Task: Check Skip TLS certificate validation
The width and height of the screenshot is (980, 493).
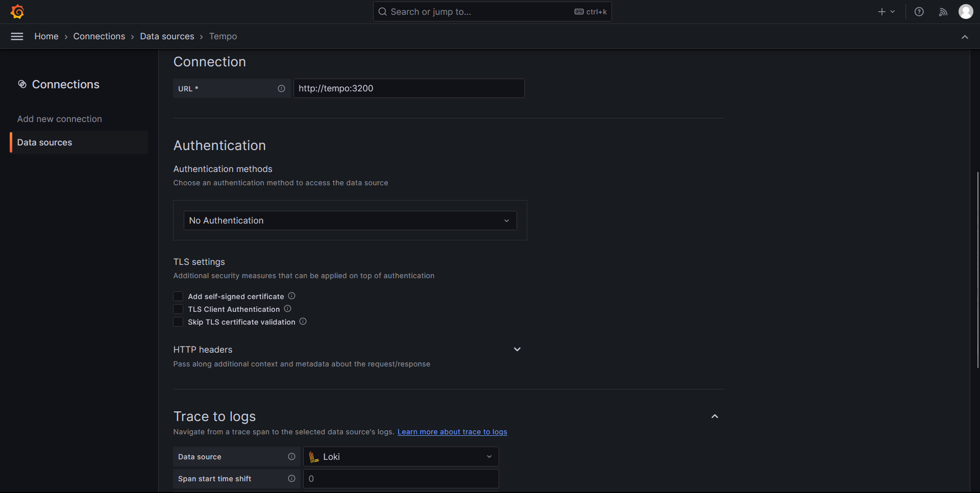Action: coord(178,322)
